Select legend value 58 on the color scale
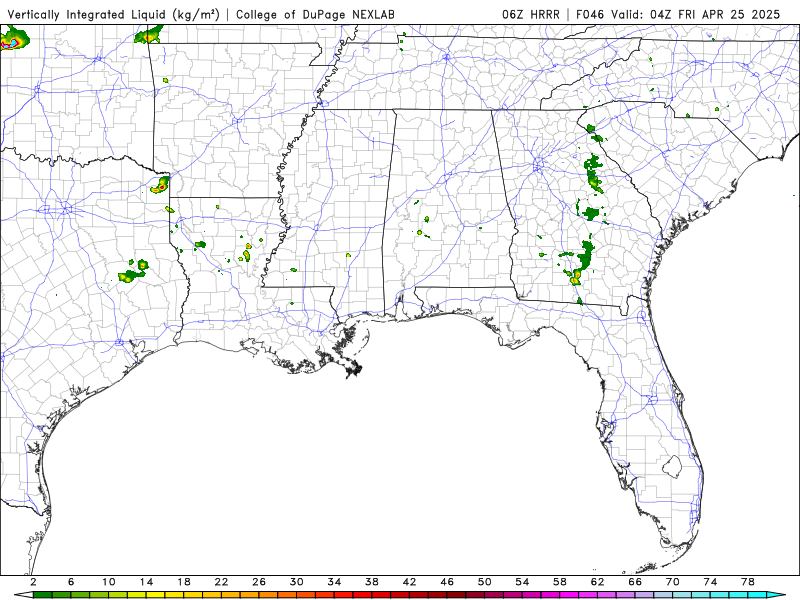Image resolution: width=800 pixels, height=600 pixels. 560,582
